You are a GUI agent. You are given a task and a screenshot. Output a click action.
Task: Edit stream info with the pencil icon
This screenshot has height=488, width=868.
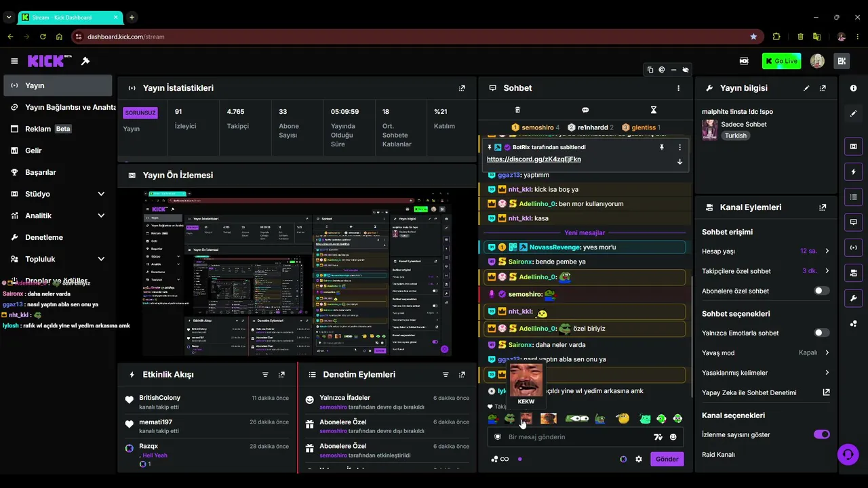pyautogui.click(x=806, y=88)
